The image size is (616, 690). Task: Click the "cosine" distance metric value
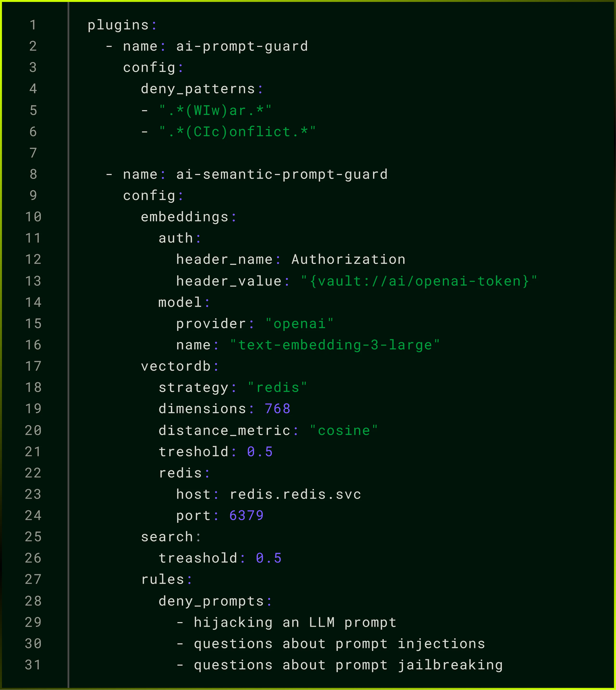344,431
